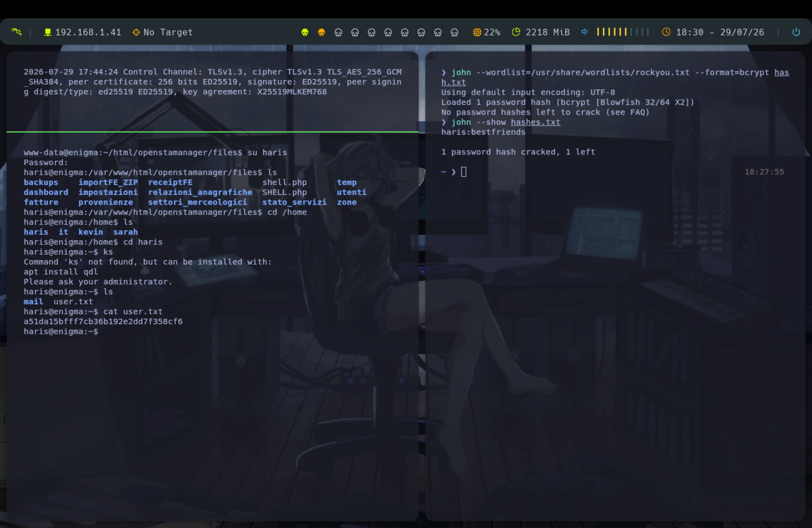Screen dimensions: 812x528
Task: Click the "No Target" label
Action: coord(168,32)
